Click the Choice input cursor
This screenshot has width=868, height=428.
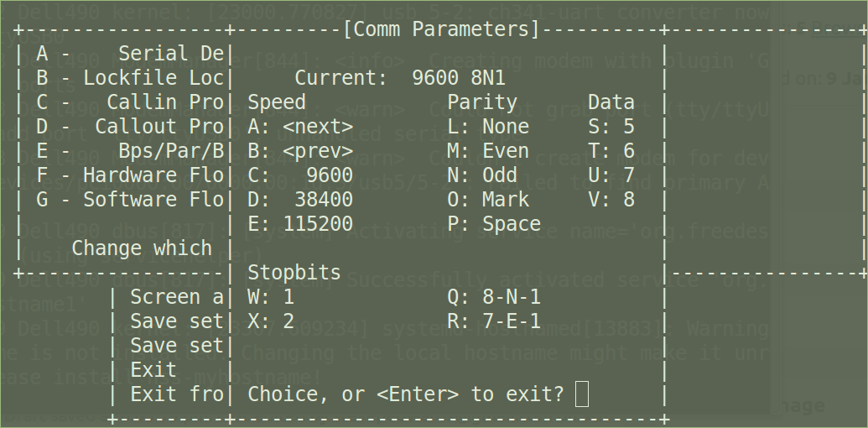582,394
